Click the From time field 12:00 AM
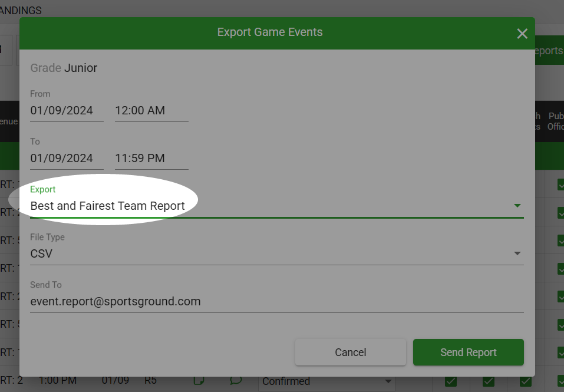This screenshot has height=392, width=564. point(151,110)
